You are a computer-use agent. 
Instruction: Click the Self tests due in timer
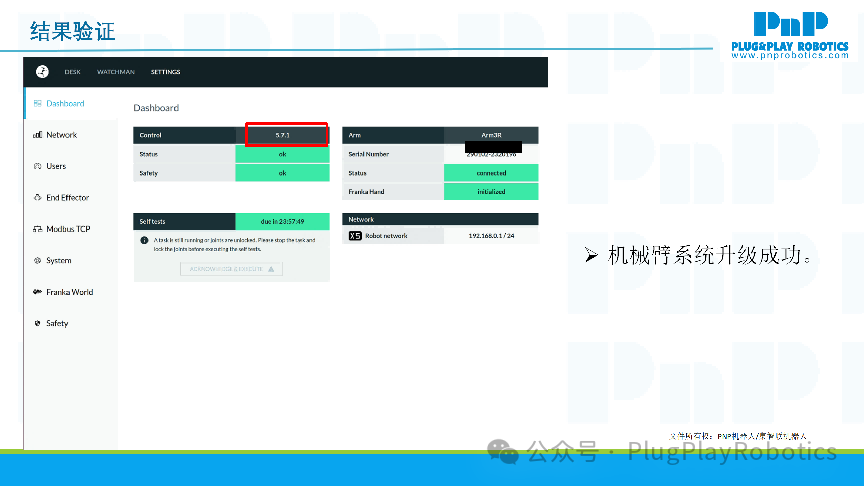coord(283,222)
